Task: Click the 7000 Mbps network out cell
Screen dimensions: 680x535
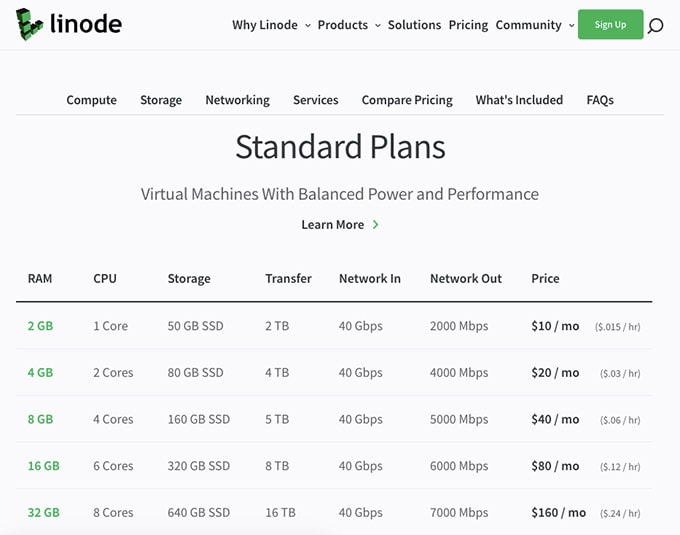Action: click(x=459, y=513)
